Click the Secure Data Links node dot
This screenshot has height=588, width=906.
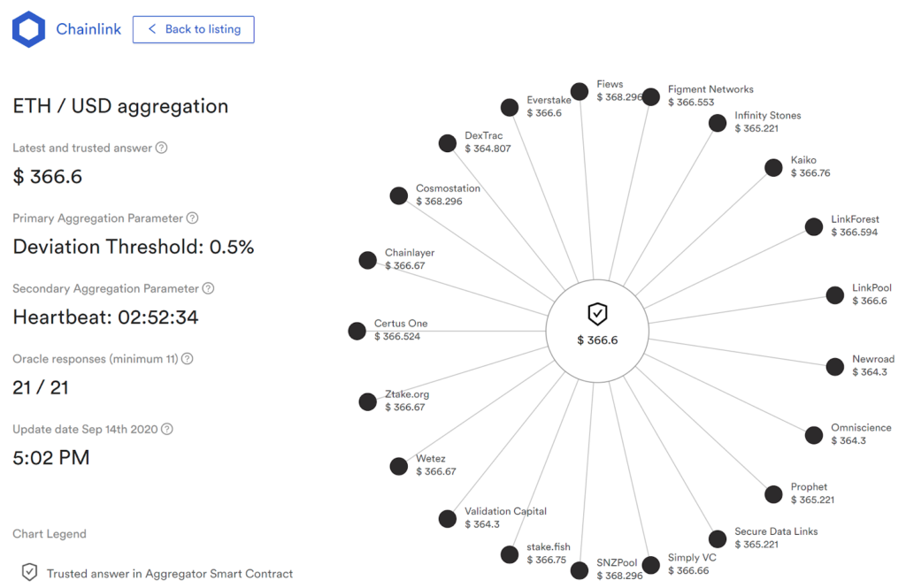[718, 538]
